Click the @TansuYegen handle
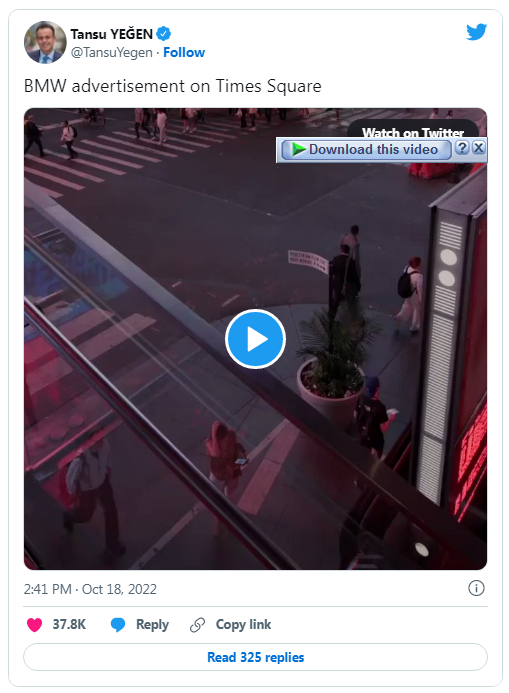The image size is (509, 693). [111, 52]
